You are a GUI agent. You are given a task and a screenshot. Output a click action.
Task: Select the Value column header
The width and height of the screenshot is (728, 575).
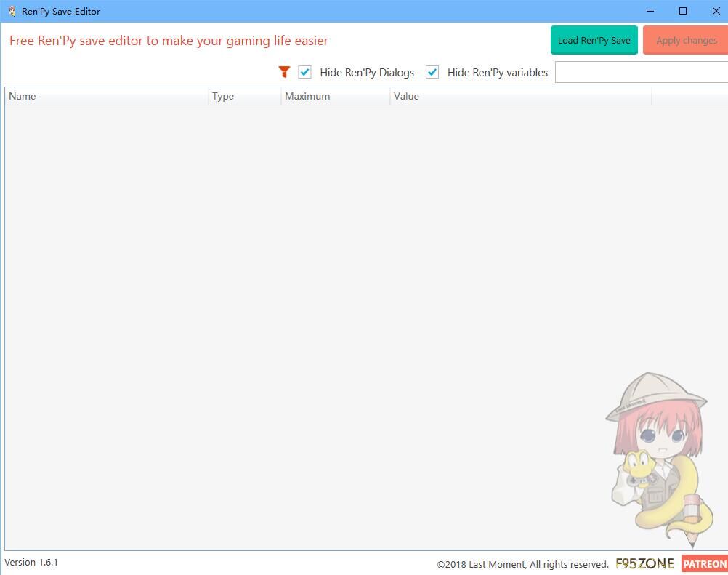519,96
